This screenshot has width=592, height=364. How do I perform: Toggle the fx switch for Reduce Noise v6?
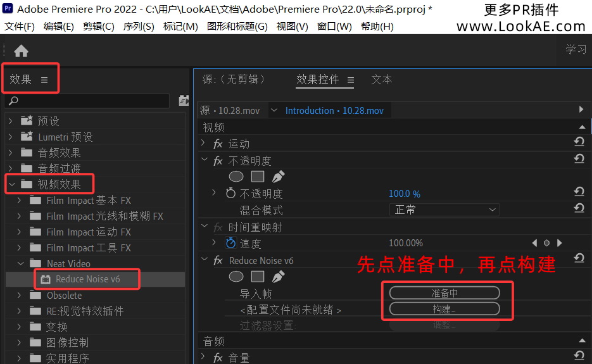[x=218, y=260]
